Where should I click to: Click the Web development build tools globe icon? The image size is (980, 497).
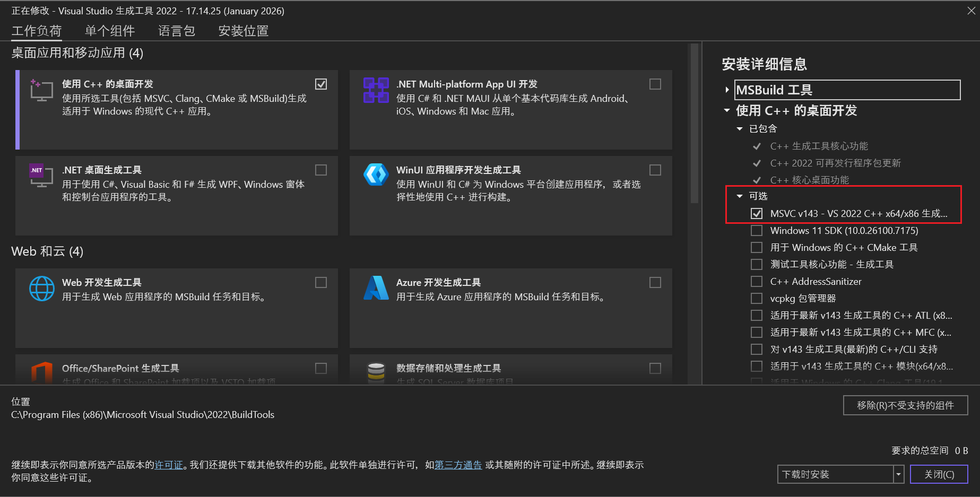pyautogui.click(x=41, y=289)
